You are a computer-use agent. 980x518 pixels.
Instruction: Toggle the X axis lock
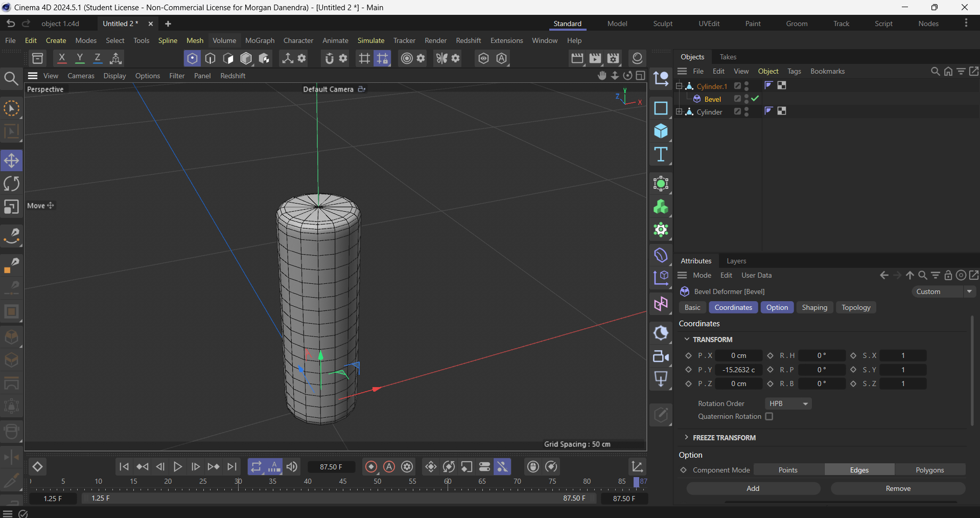tap(62, 58)
